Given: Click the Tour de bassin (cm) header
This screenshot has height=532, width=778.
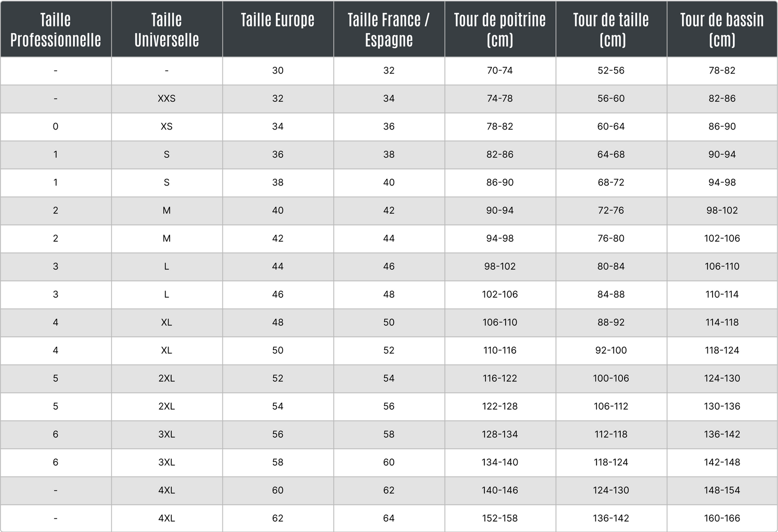Looking at the screenshot, I should coord(722,30).
